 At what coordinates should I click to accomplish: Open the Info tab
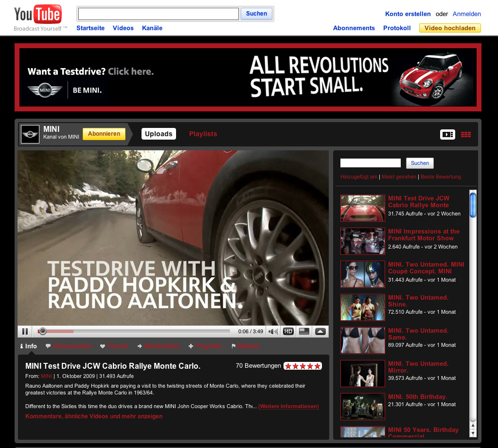(x=29, y=346)
